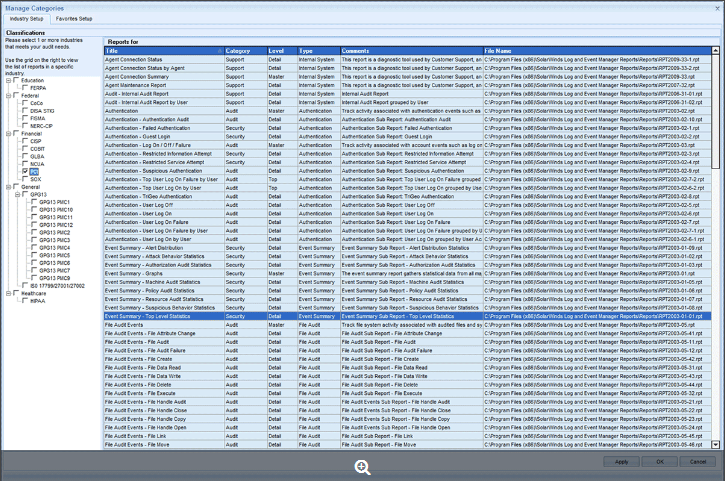Tick the CoCo checkbox
Viewport: 725px width, 481px height.
(25, 103)
